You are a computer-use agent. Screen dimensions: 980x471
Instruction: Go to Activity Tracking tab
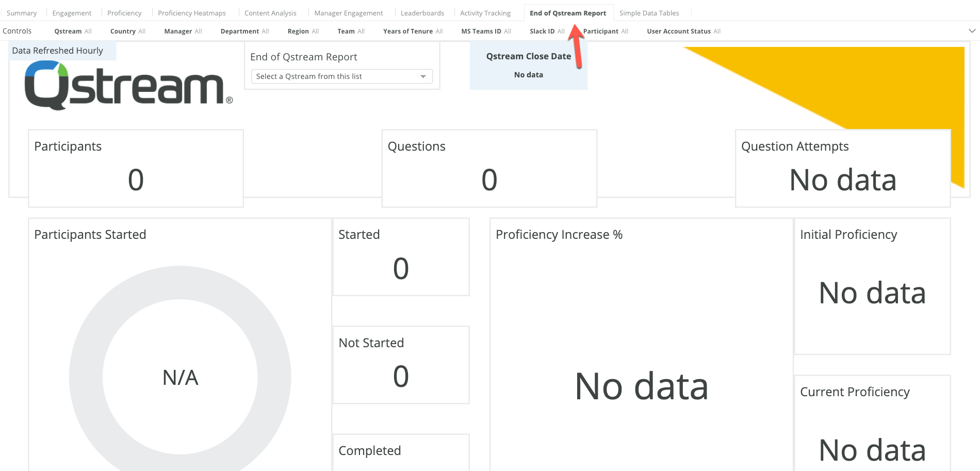pos(485,13)
